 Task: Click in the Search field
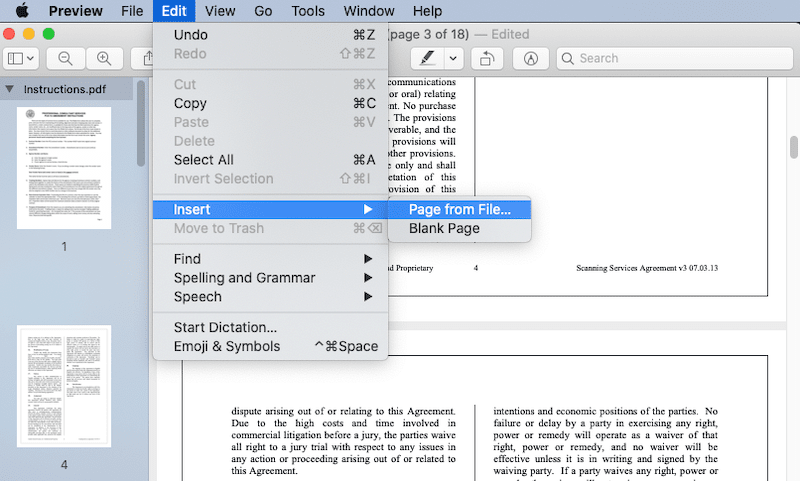(674, 58)
